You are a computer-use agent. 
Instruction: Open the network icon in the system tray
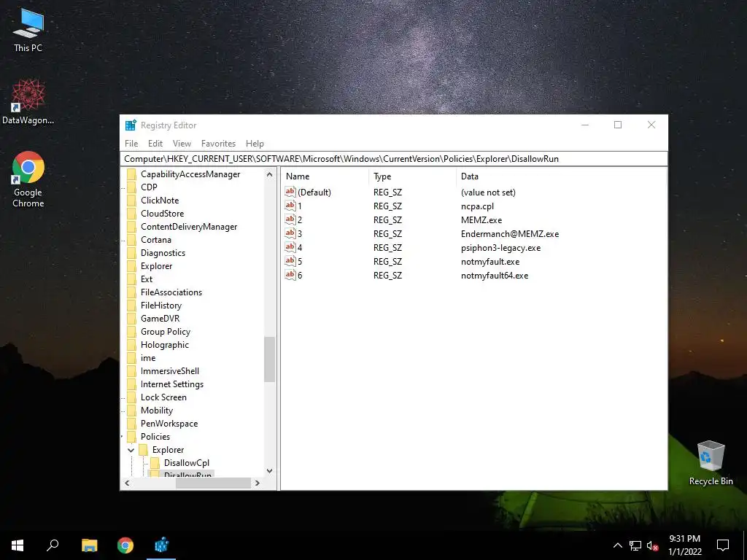[635, 545]
